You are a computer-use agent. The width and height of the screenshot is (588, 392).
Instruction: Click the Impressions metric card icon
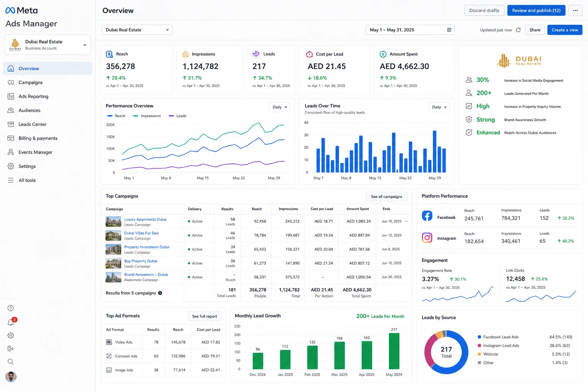coord(186,54)
